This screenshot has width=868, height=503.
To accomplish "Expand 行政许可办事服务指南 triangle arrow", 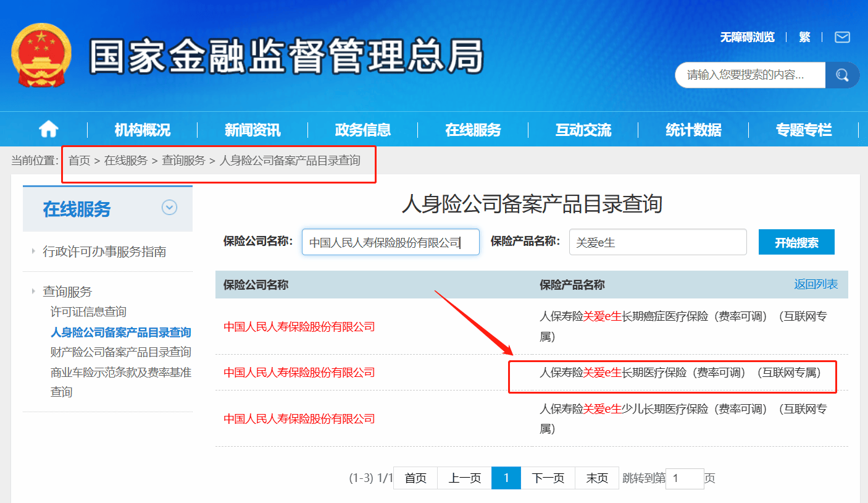I will [x=33, y=251].
